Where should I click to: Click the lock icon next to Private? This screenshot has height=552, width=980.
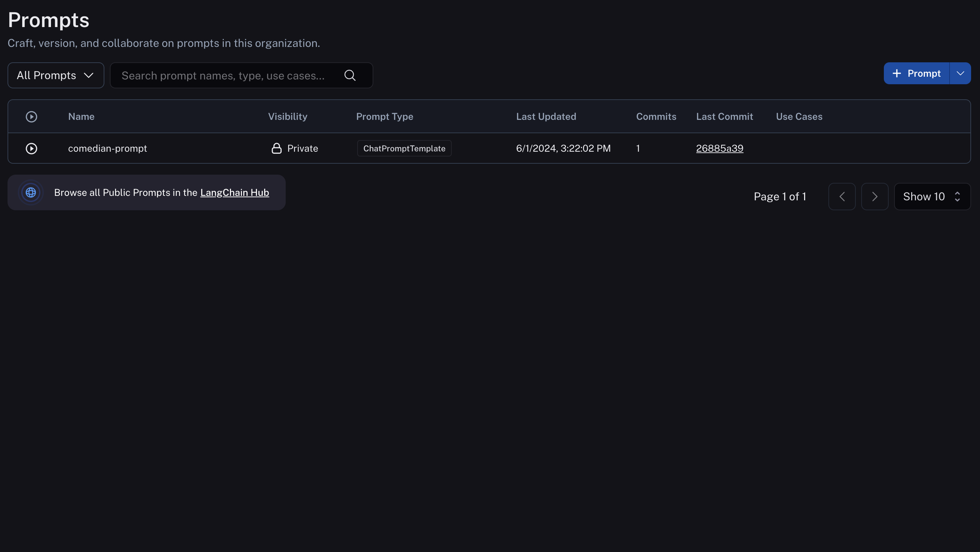[276, 149]
